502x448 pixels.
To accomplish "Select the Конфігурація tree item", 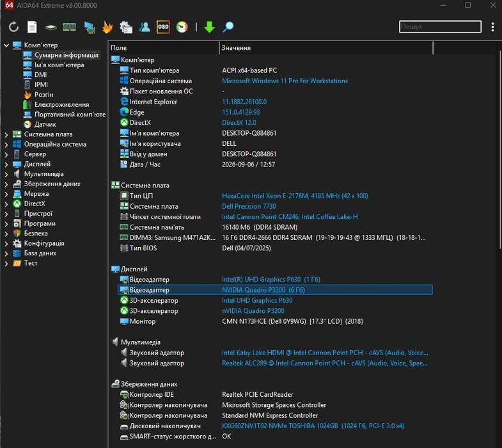I will pos(44,243).
